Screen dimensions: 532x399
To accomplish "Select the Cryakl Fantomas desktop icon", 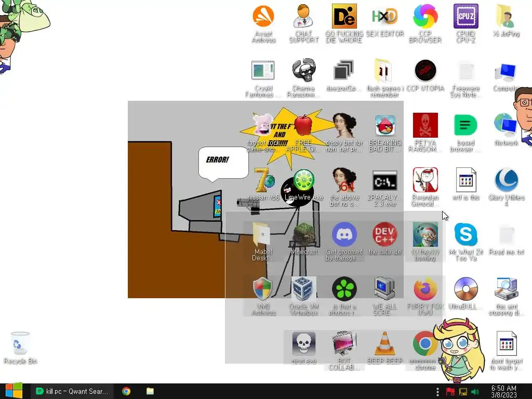I will 263,78.
